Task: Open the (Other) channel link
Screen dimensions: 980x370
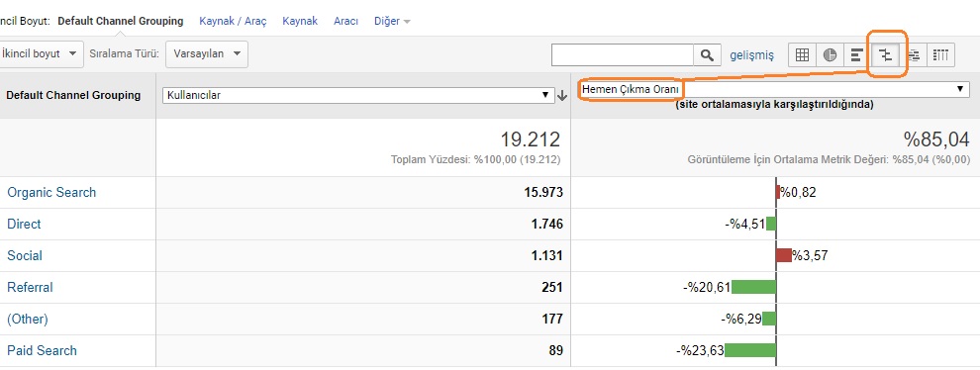Action: click(28, 320)
